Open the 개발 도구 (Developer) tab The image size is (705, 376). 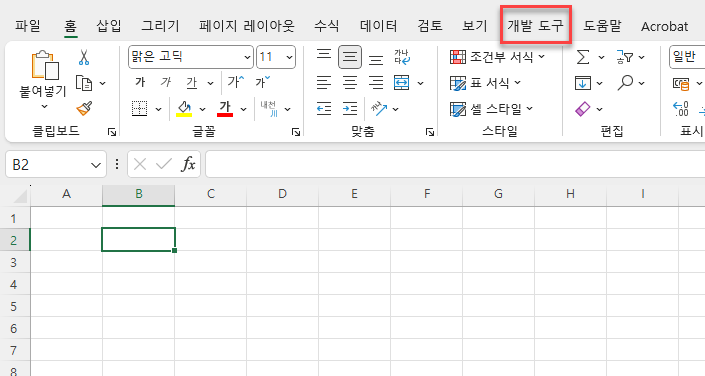(x=535, y=25)
